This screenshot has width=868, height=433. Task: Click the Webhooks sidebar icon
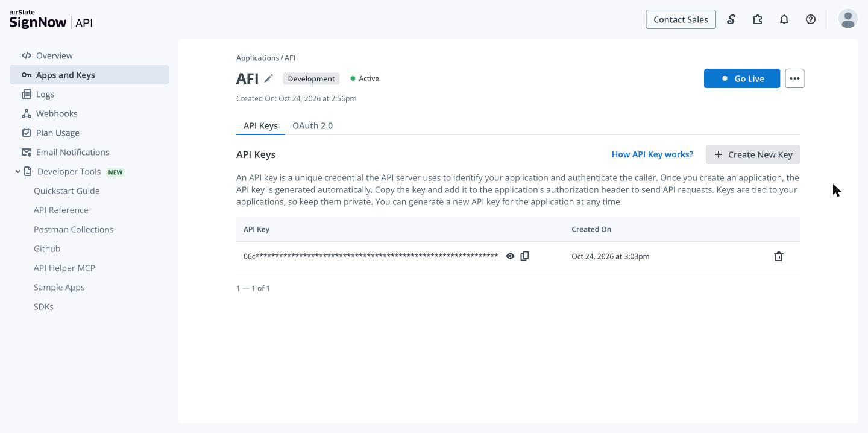(x=27, y=113)
